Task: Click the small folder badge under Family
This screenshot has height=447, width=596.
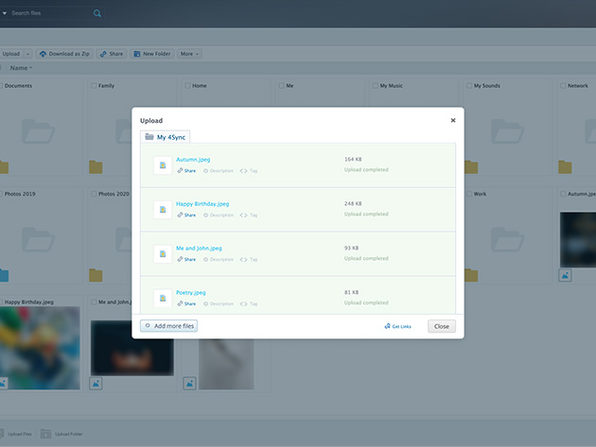Action: pyautogui.click(x=96, y=167)
